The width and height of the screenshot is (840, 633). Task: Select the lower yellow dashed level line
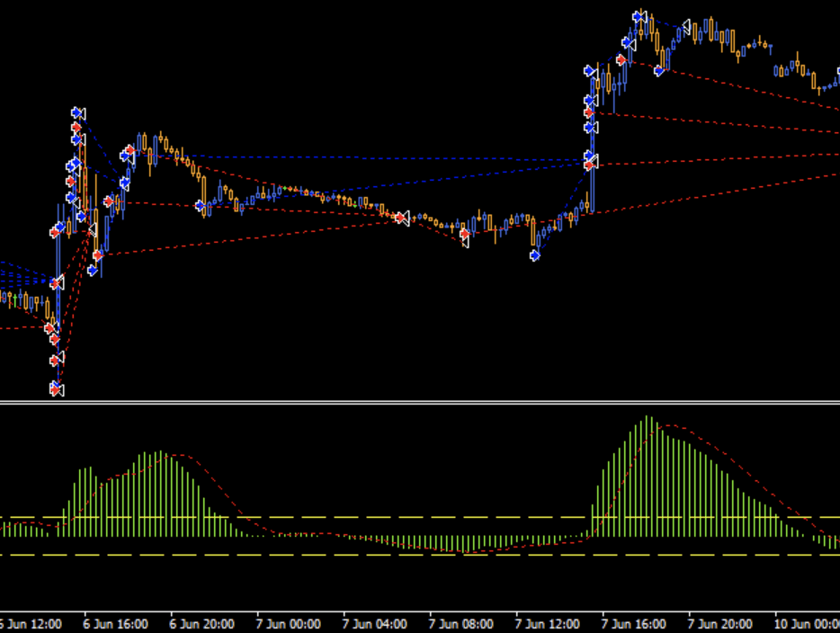pos(420,555)
